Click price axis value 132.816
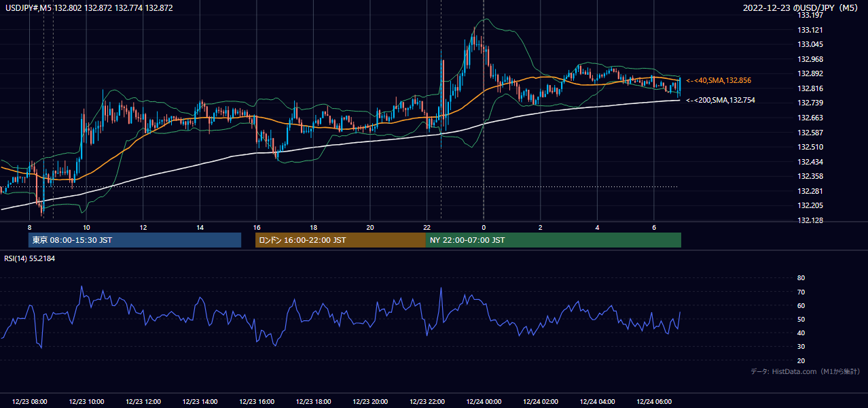 [810, 88]
